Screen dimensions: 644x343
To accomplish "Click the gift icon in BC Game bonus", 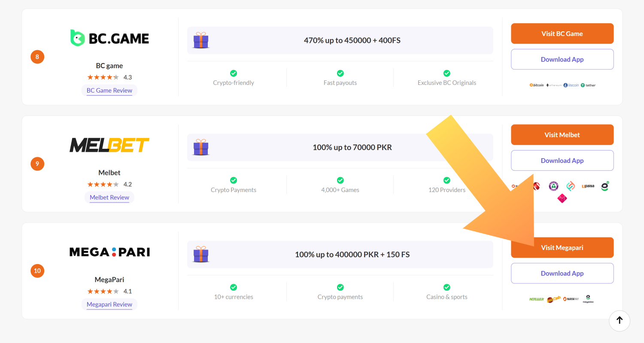I will 200,40.
